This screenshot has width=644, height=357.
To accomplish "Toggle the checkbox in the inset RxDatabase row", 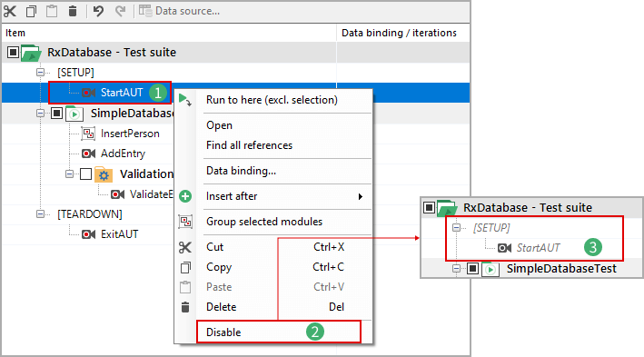I will (x=429, y=207).
